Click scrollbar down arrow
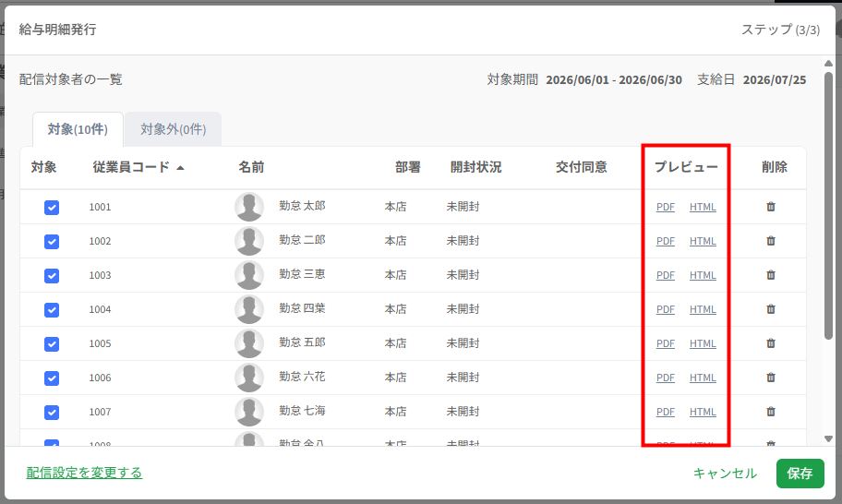The height and width of the screenshot is (504, 842). pyautogui.click(x=828, y=438)
